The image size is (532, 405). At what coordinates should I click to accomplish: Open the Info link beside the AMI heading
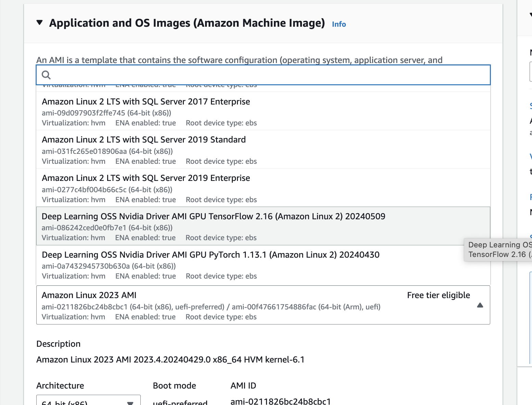339,24
